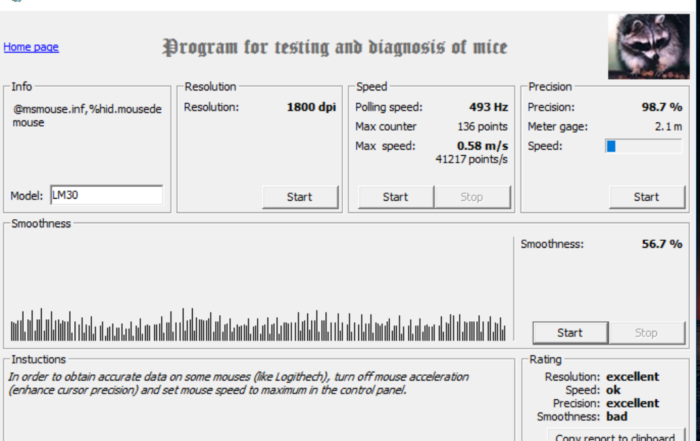This screenshot has height=441, width=700.
Task: Click the Stop button in Smoothness panel
Action: point(646,333)
